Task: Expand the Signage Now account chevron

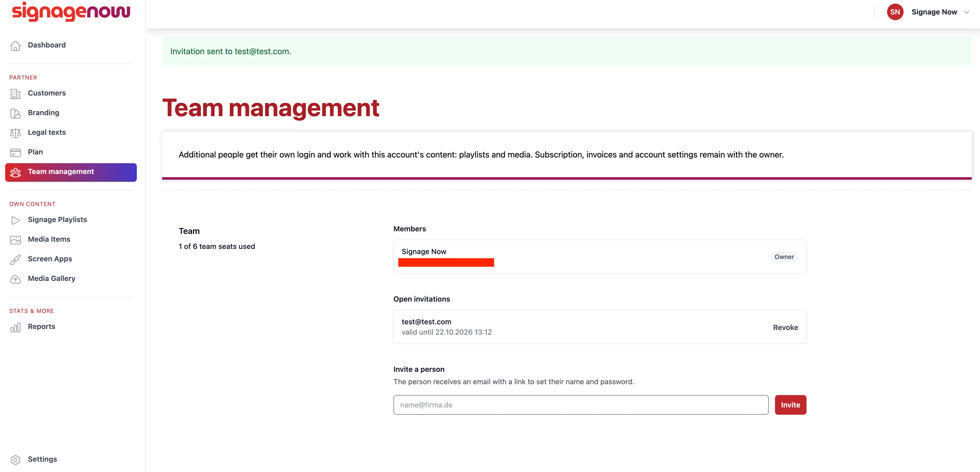Action: pos(966,12)
